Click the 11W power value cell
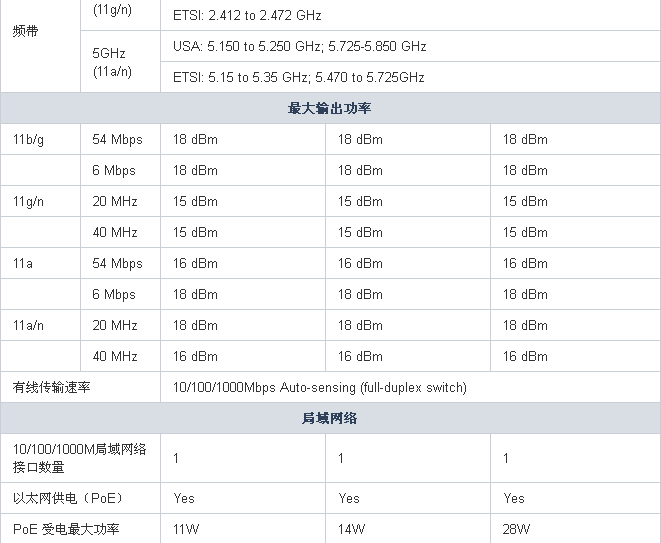 [243, 529]
